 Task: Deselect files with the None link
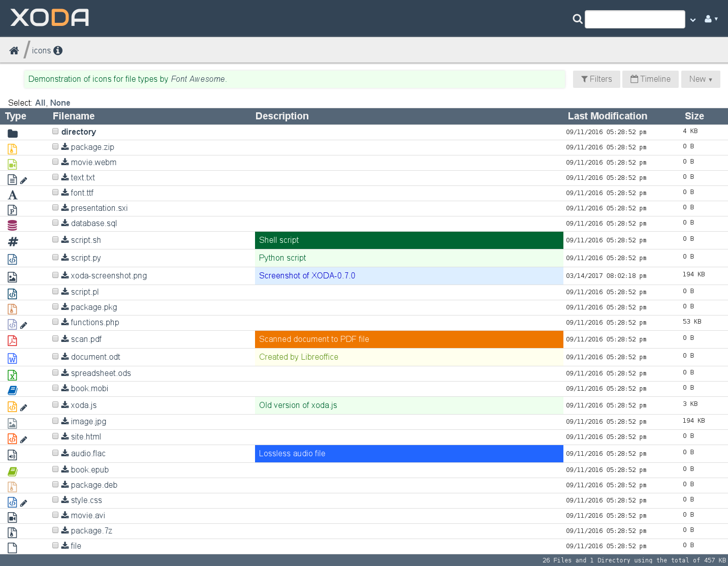60,103
